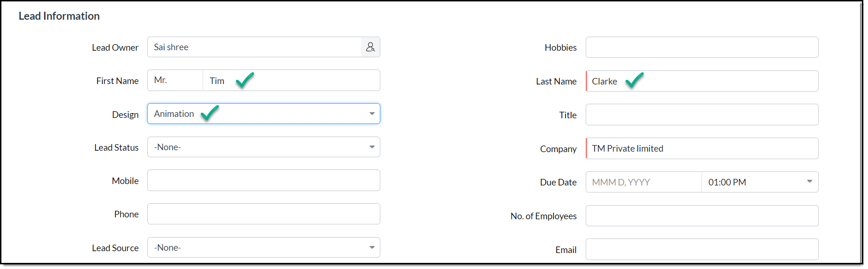Screen dimensions: 868x269
Task: Click the green checkmark beside Animation
Action: click(210, 113)
